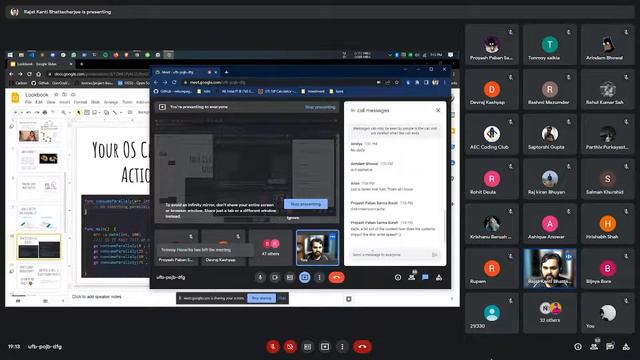Select highlighted slide thumbnail in filmstrip
Screen dimensions: 640x360
click(x=39, y=247)
